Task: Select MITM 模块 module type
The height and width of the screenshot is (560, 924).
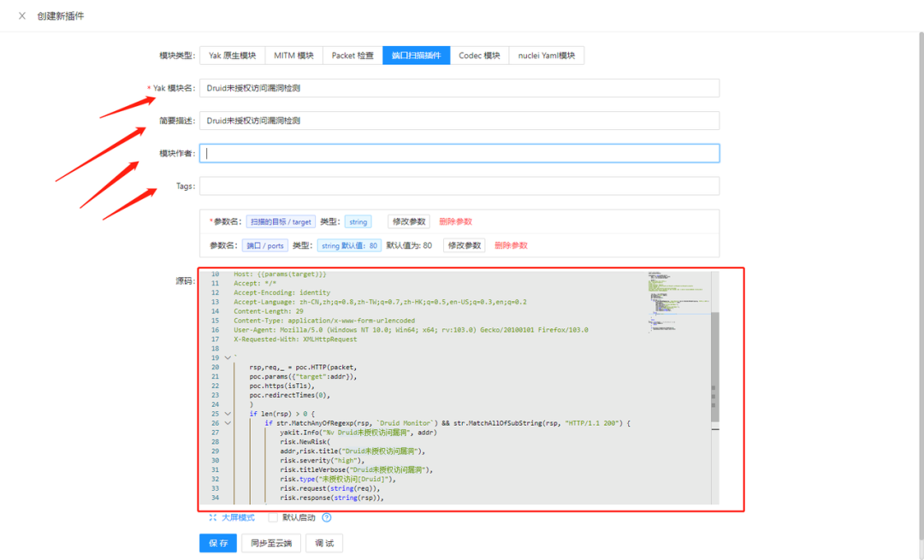Action: pyautogui.click(x=293, y=56)
